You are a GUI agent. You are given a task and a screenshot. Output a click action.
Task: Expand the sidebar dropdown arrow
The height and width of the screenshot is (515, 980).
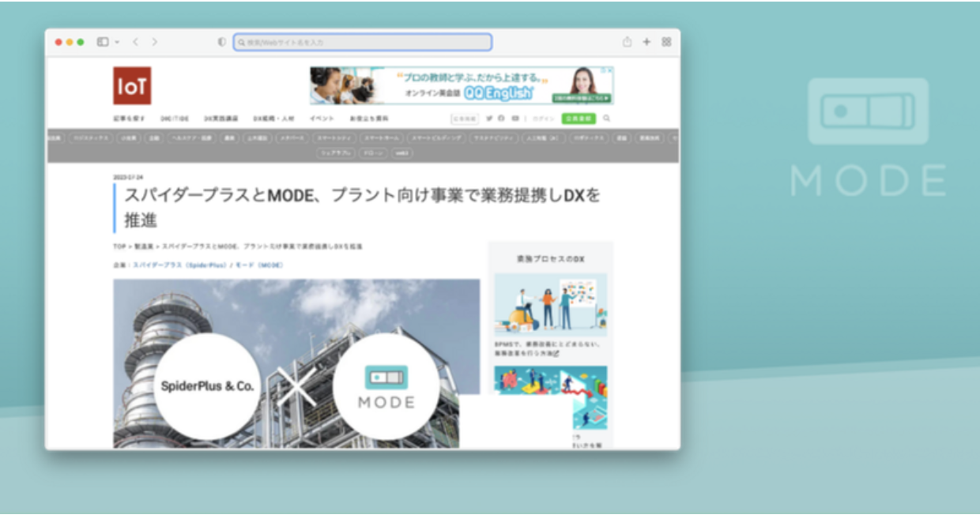pyautogui.click(x=117, y=42)
